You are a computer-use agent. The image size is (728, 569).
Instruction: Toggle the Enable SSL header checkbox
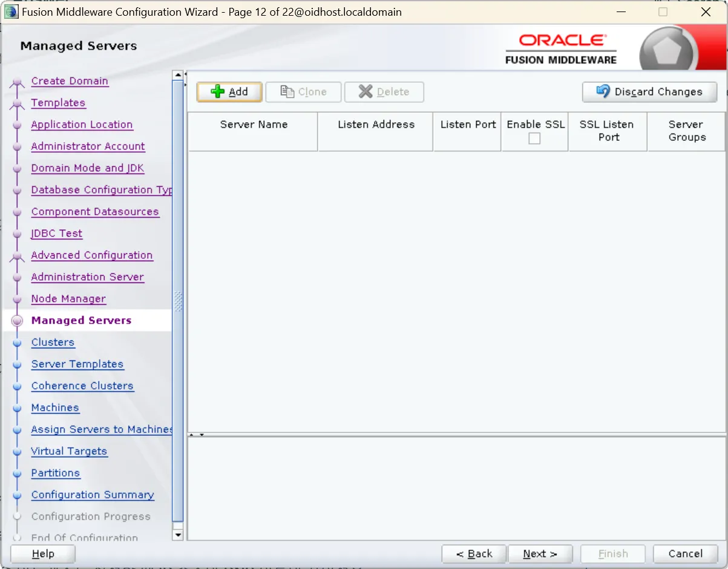(534, 138)
